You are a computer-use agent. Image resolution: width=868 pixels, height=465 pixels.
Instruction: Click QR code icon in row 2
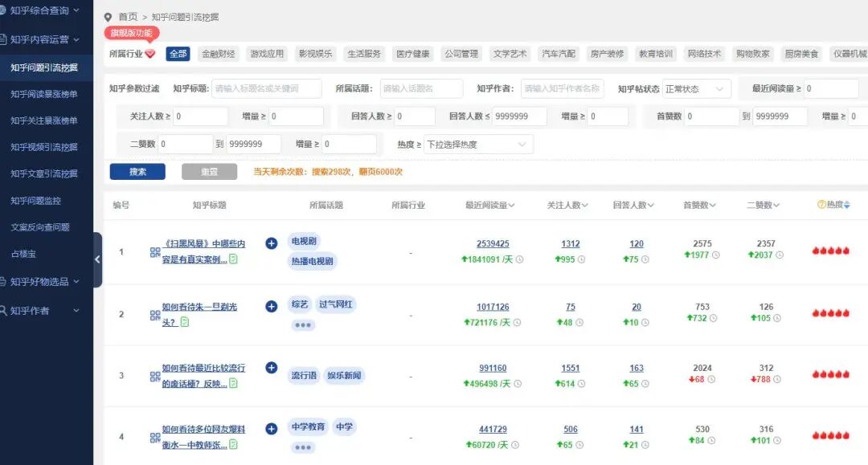[x=155, y=315]
